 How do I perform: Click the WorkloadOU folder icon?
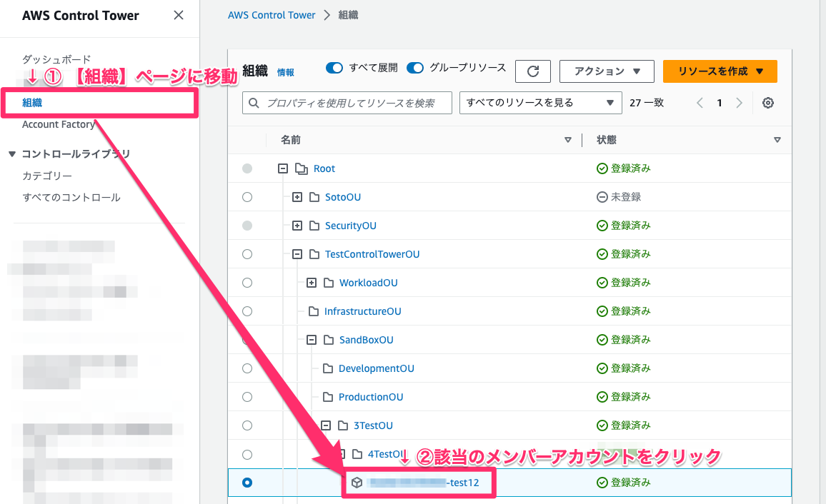(329, 283)
